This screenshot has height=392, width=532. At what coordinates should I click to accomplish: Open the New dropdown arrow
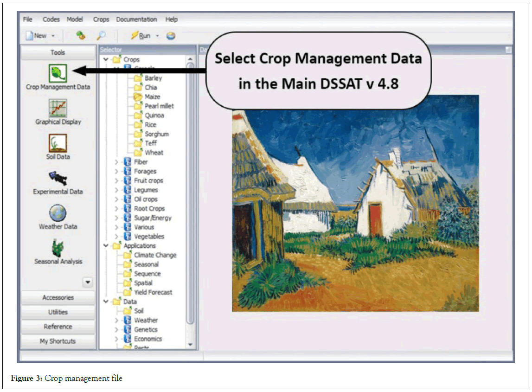point(53,36)
